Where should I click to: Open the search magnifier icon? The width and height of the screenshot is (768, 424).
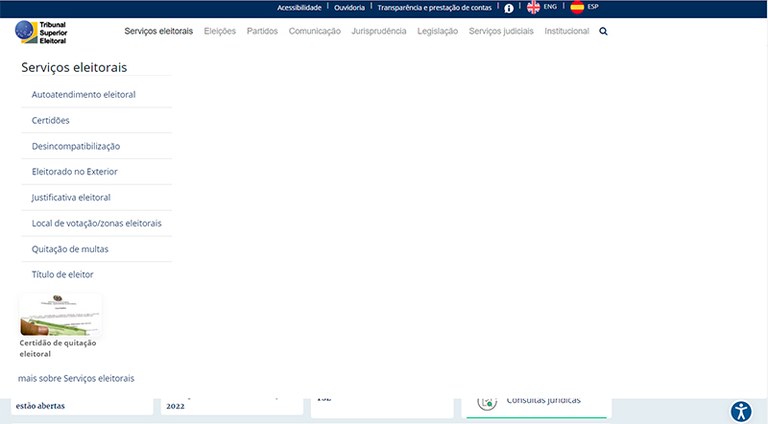pyautogui.click(x=603, y=31)
